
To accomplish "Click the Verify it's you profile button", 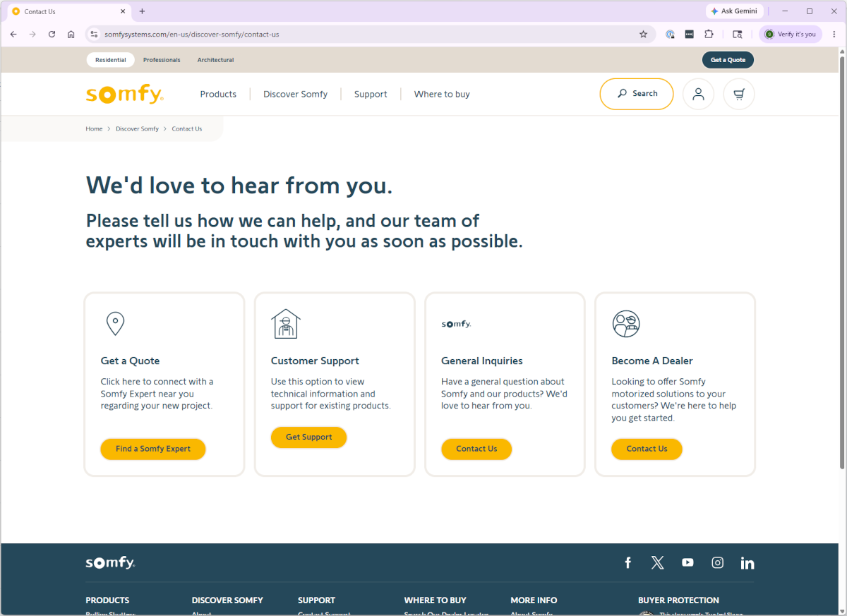I will [x=791, y=34].
